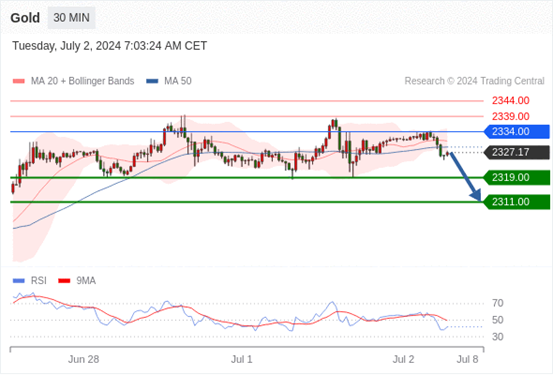Image resolution: width=553 pixels, height=375 pixels.
Task: Click the 9MA red legend swatch
Action: 64,281
